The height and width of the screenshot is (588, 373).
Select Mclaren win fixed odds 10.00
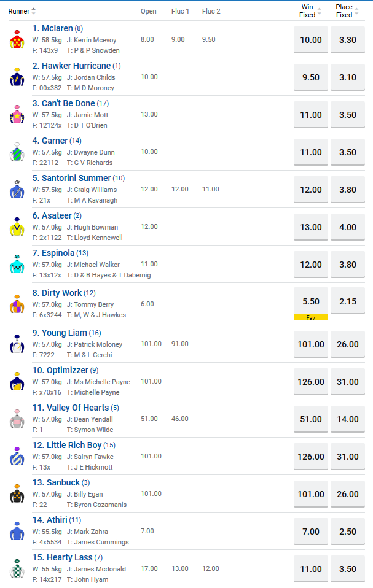311,40
